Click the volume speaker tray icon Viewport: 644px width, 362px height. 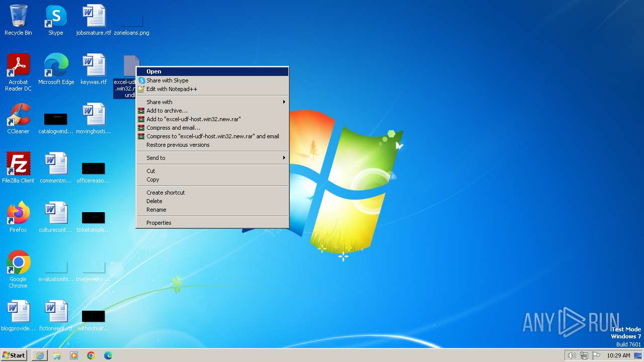click(572, 355)
